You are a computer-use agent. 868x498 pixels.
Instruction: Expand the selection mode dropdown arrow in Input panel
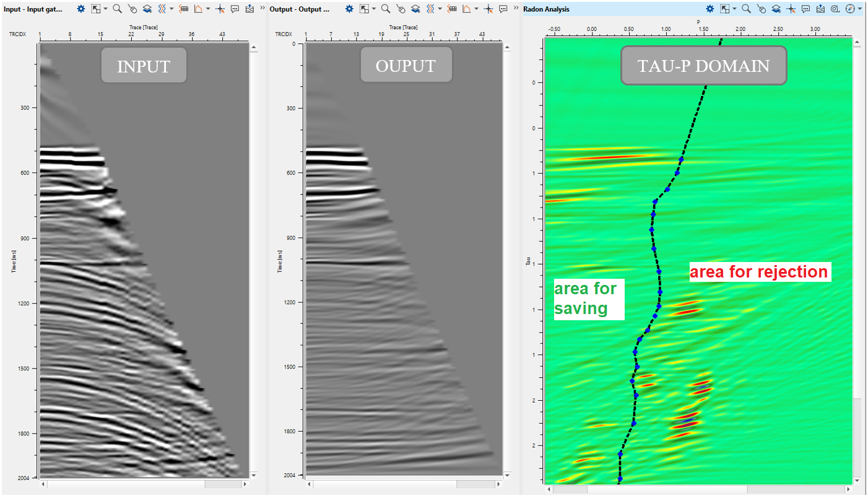coord(105,9)
